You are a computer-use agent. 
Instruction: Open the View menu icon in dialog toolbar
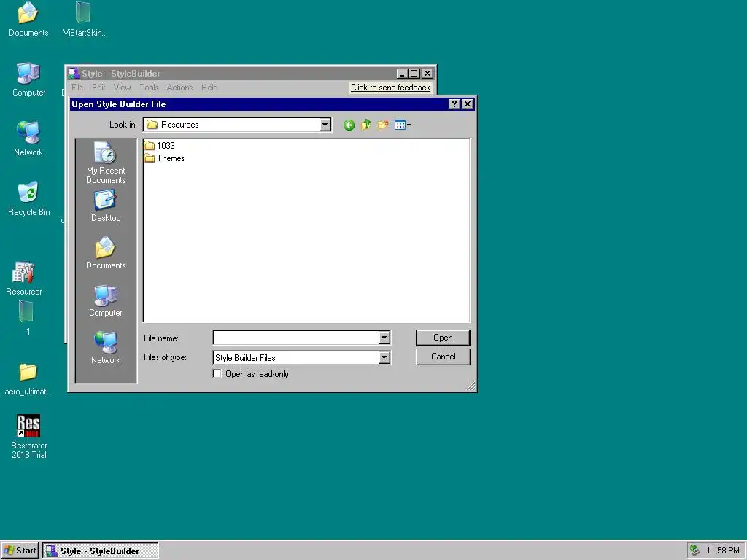point(403,125)
